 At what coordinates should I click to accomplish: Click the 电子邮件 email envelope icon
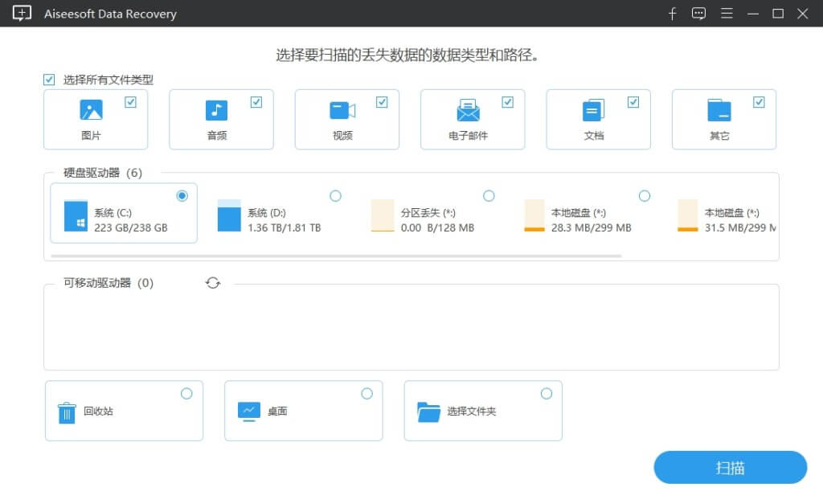(468, 110)
